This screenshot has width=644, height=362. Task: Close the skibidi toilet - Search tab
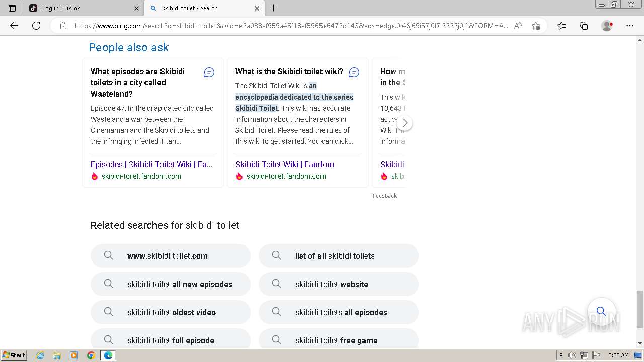tap(257, 8)
